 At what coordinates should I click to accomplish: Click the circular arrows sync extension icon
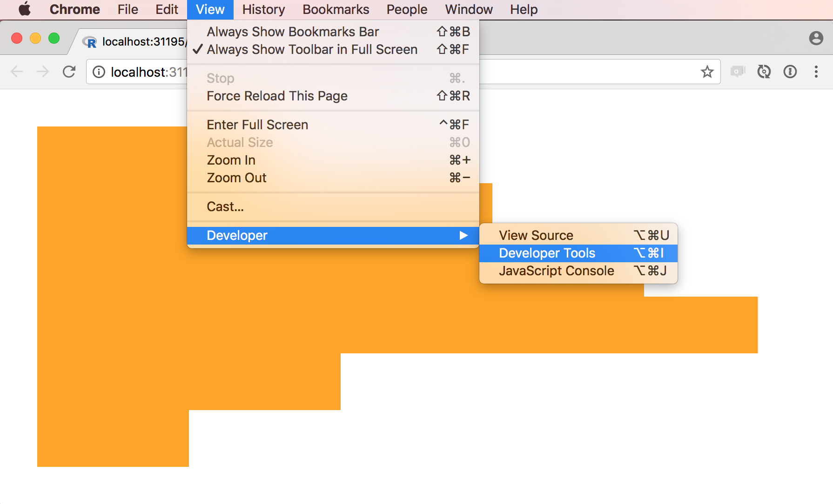(x=764, y=72)
